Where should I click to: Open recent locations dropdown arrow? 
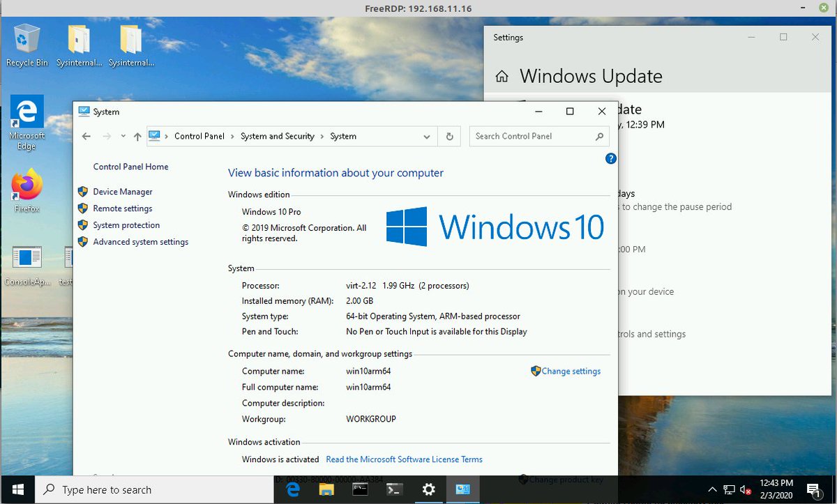tap(123, 137)
